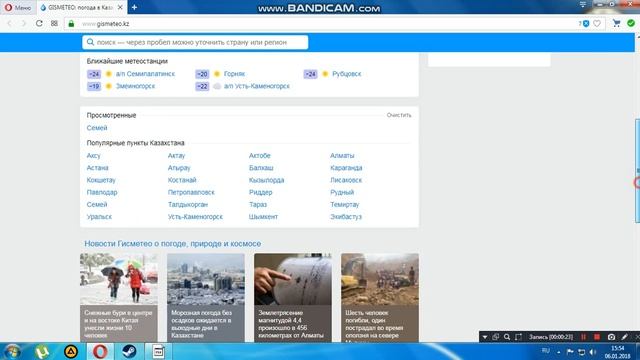Open Талдыкорган city forecast
The height and width of the screenshot is (360, 640).
pyautogui.click(x=188, y=204)
